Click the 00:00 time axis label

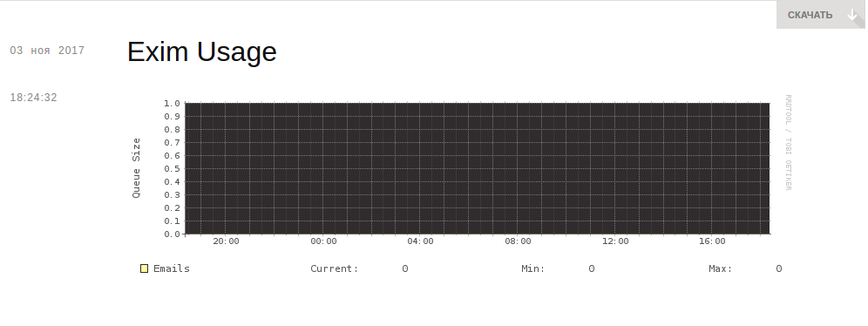pyautogui.click(x=323, y=241)
